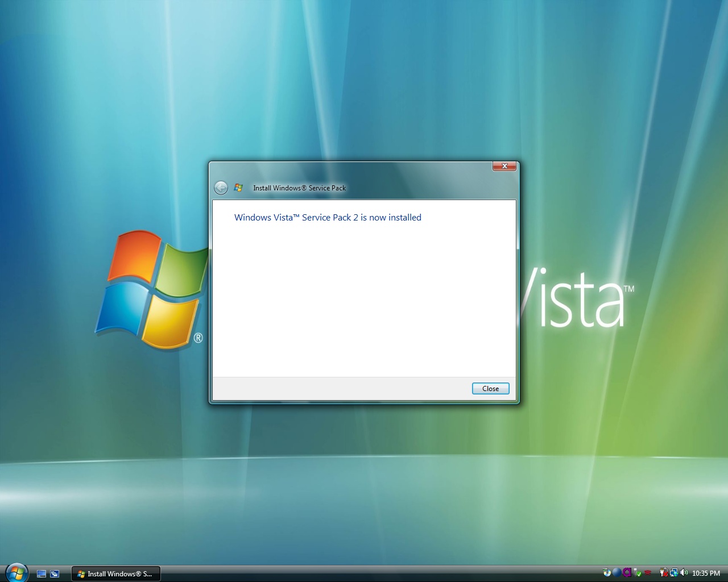Click the 'Service Pack 2 is now installed' heading
Image resolution: width=728 pixels, height=582 pixels.
pos(328,218)
